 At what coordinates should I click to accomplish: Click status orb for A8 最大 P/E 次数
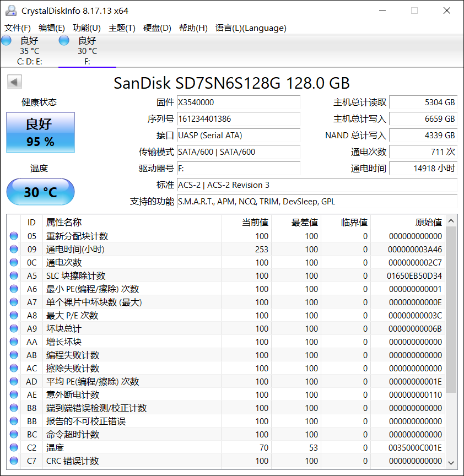tap(14, 315)
